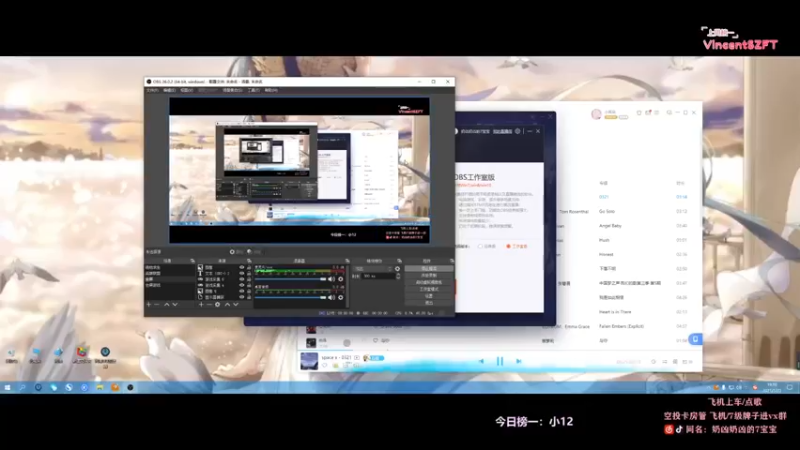Image resolution: width=800 pixels, height=450 pixels.
Task: Move the selected scene down
Action: point(174,305)
